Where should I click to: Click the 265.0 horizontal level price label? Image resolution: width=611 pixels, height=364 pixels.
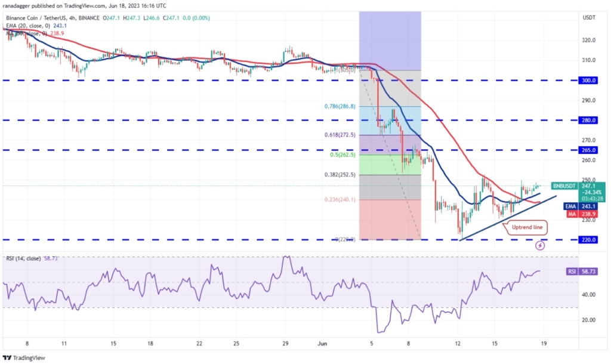pos(588,150)
